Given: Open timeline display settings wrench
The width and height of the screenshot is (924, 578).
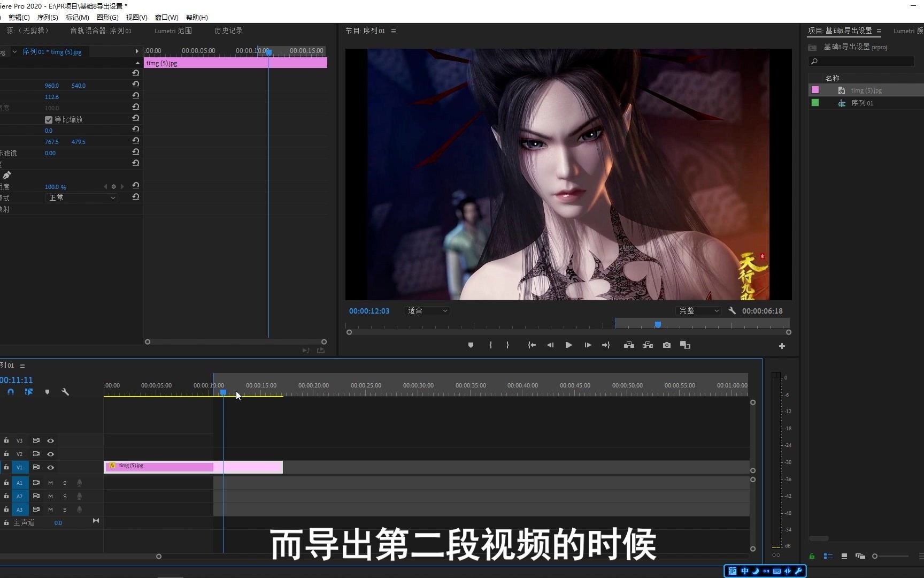Looking at the screenshot, I should pyautogui.click(x=65, y=392).
